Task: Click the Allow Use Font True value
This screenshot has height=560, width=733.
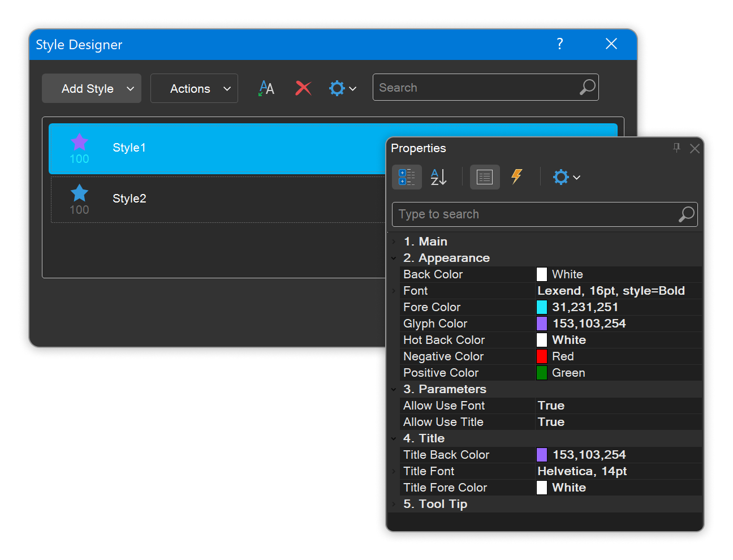Action: (x=551, y=406)
